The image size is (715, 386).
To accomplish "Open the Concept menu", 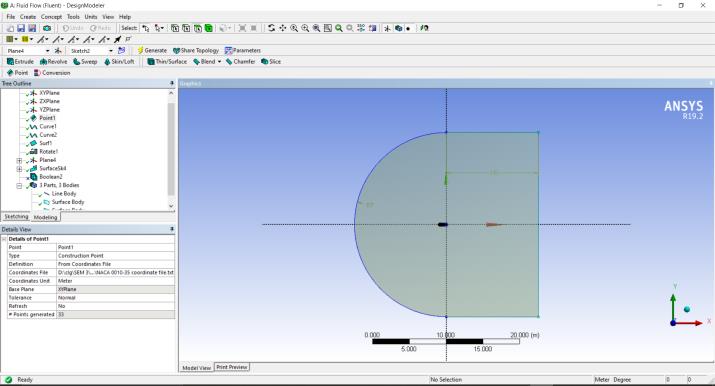I will (52, 17).
